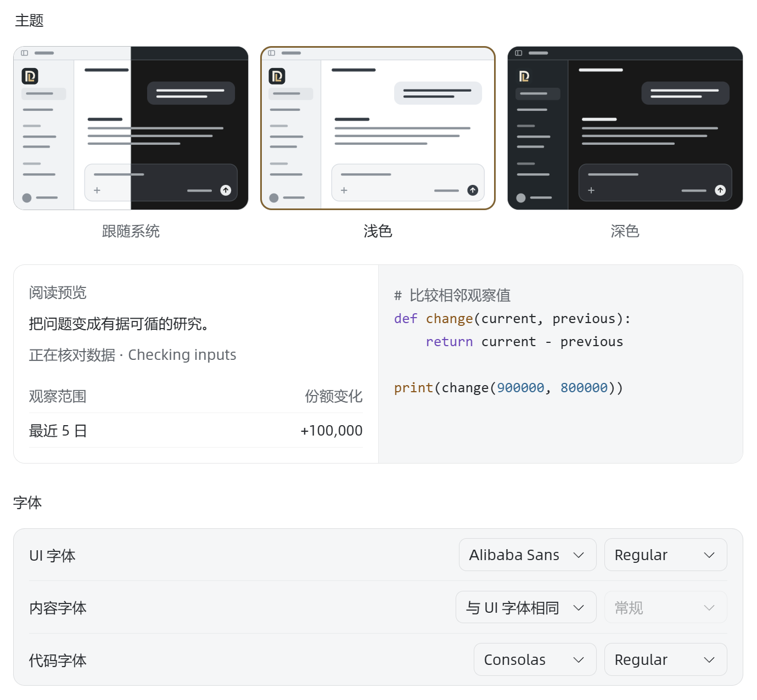757x700 pixels.
Task: Click the 字体 section heading
Action: point(27,503)
